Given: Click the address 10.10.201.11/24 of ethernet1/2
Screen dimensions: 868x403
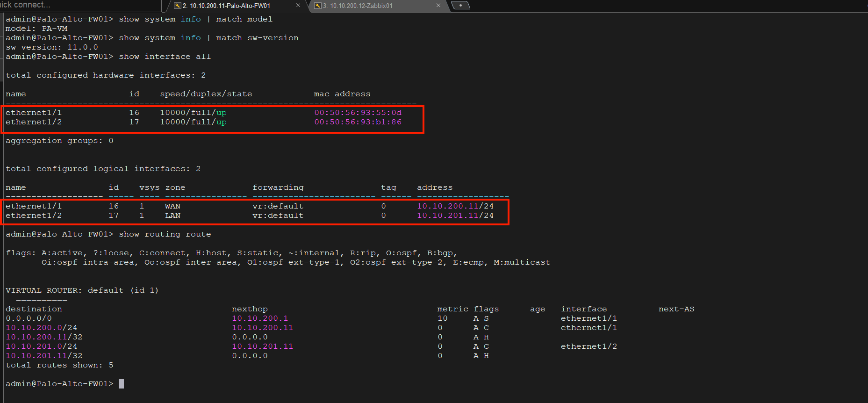Looking at the screenshot, I should point(455,216).
